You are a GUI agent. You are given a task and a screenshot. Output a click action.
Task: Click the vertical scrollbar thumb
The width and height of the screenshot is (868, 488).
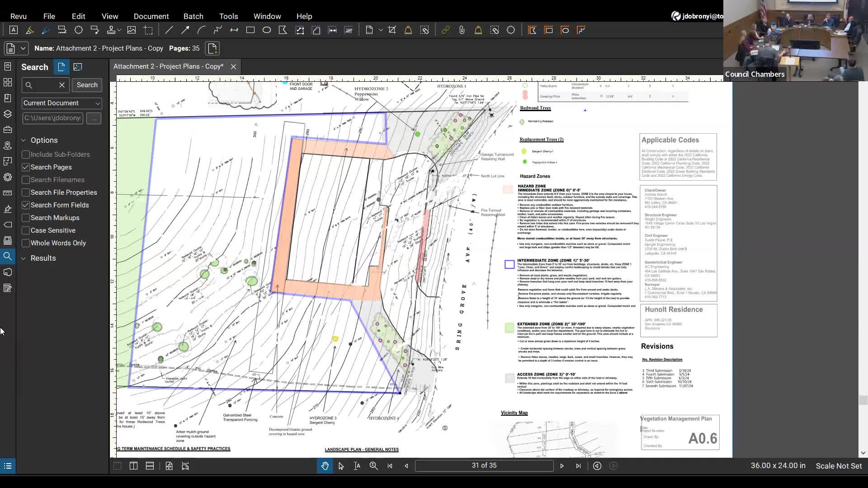863,400
